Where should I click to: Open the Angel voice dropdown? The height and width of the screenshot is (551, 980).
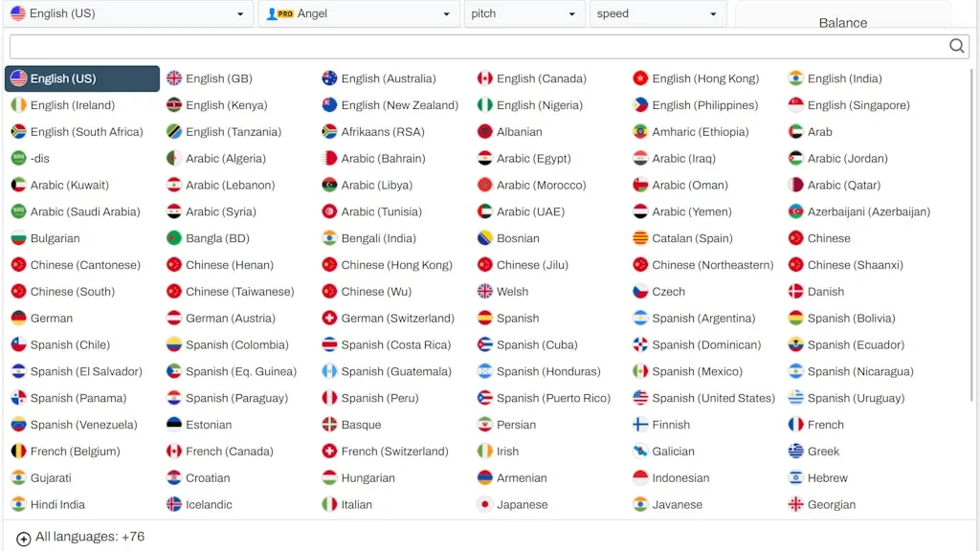coord(358,14)
